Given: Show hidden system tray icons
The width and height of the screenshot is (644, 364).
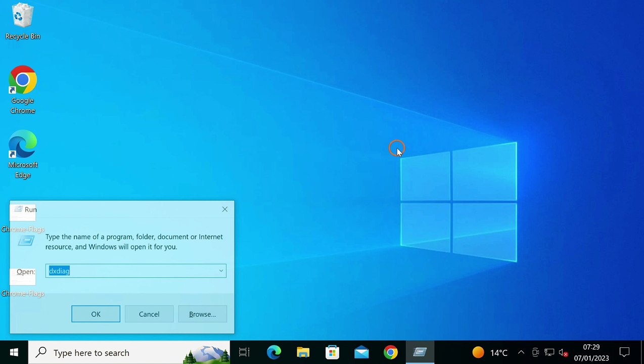Looking at the screenshot, I should 521,352.
